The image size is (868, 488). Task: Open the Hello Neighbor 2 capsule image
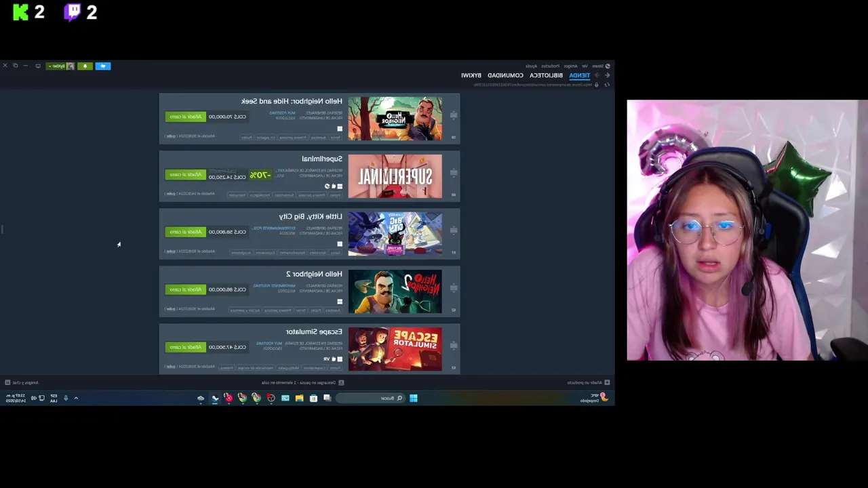[395, 291]
